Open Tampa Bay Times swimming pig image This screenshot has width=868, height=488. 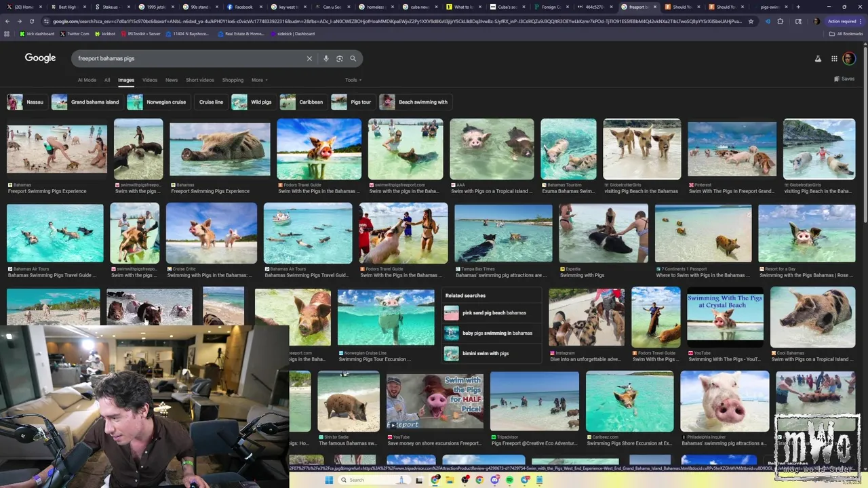pos(503,233)
